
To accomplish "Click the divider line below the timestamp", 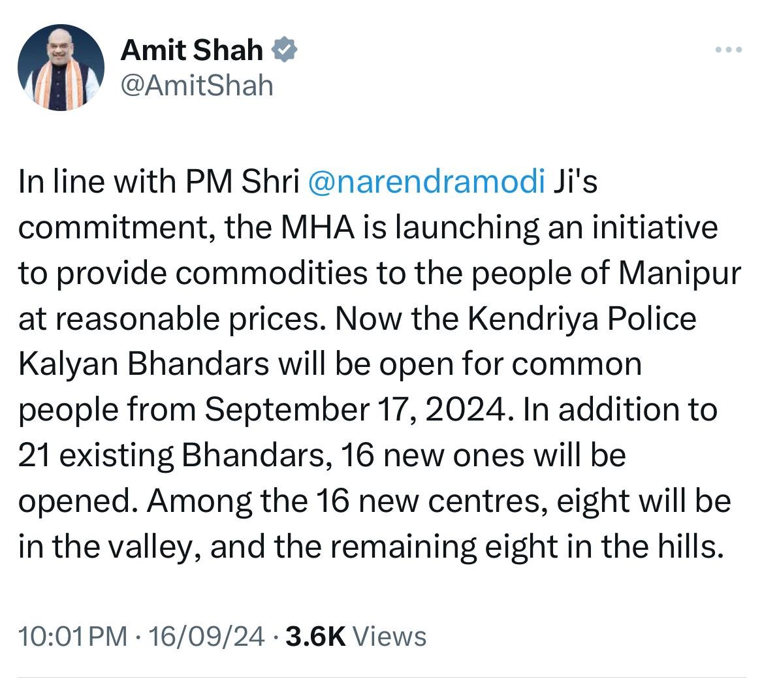I will click(x=382, y=677).
